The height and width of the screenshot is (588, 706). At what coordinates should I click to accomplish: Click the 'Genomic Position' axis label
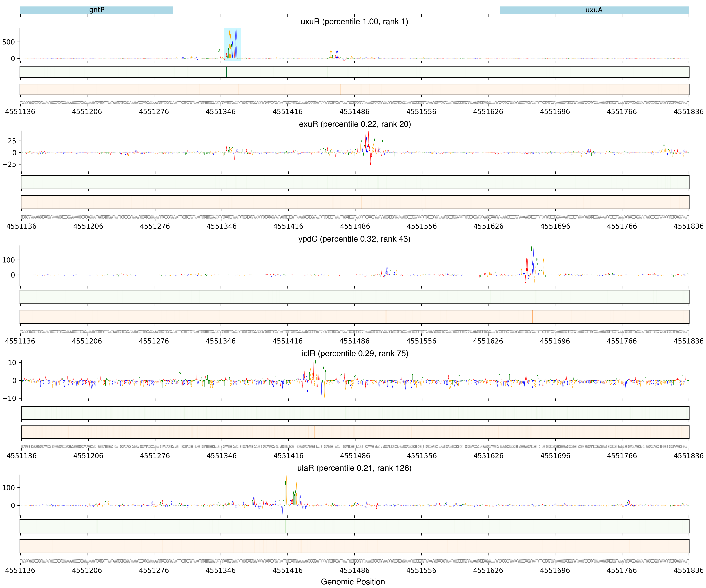coord(353,582)
